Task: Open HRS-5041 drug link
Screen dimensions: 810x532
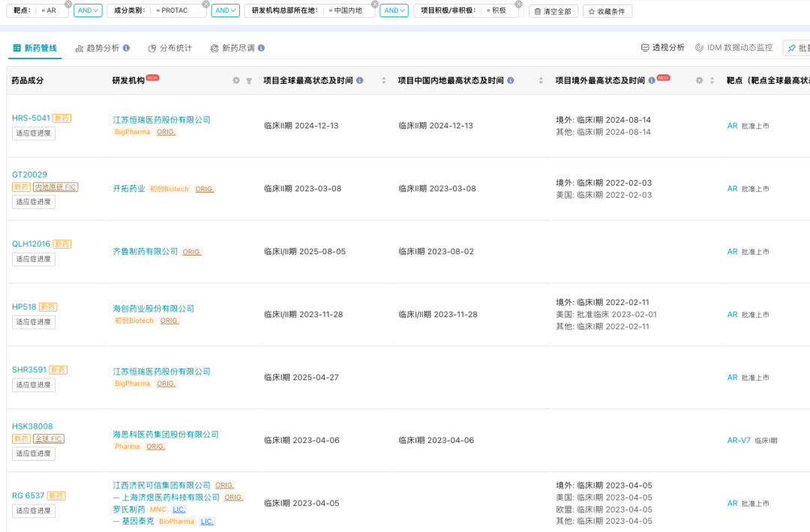Action: click(31, 118)
